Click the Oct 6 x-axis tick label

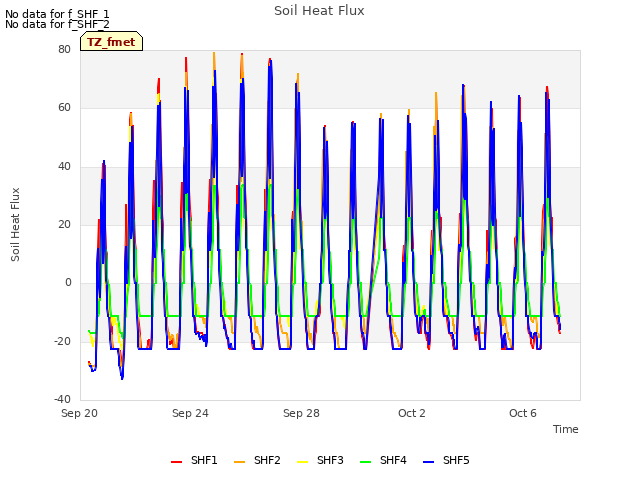(523, 413)
